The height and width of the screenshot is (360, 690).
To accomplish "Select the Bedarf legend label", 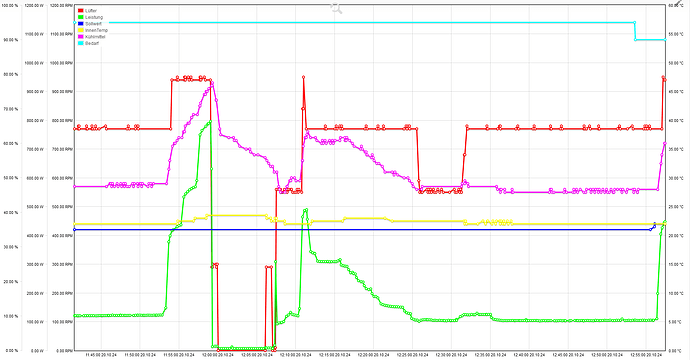I will [92, 44].
